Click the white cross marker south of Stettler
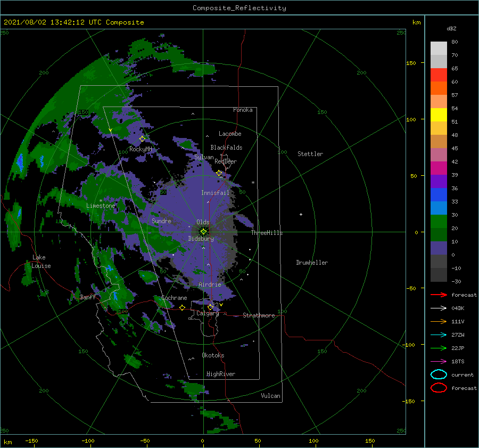 301,214
